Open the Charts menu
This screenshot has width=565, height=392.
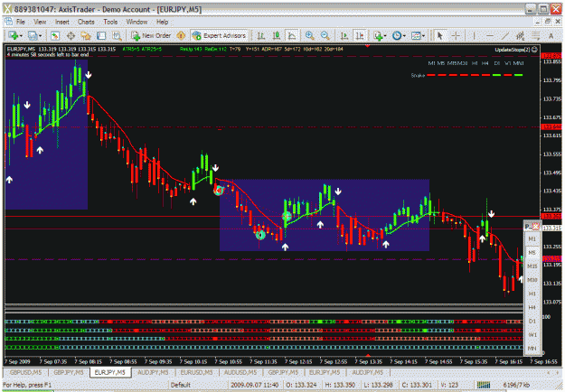86,22
